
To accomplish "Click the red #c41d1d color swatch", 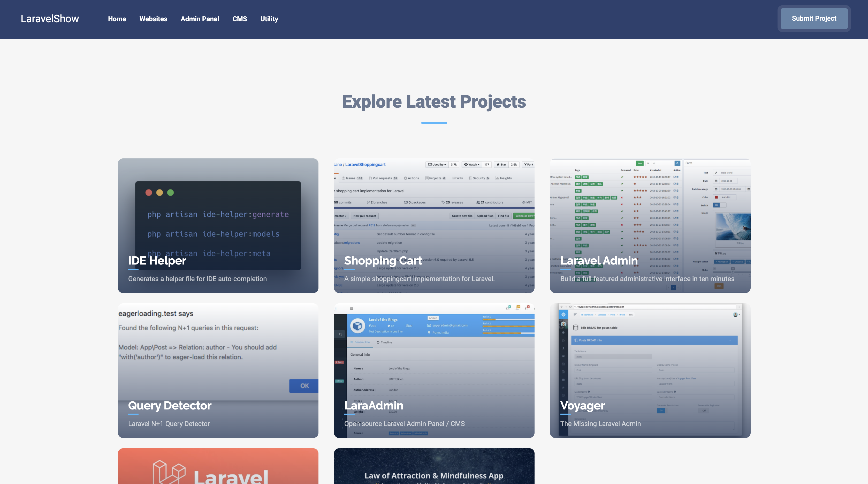I will [716, 197].
